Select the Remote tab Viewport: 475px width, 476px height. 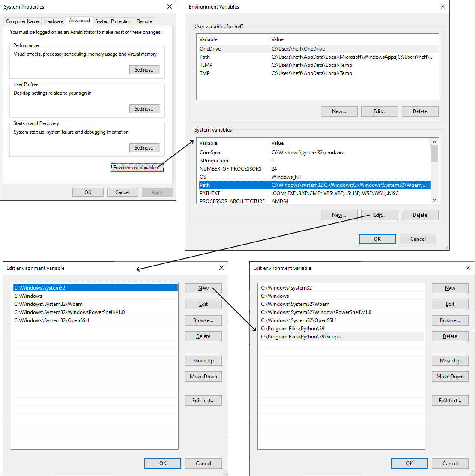144,21
